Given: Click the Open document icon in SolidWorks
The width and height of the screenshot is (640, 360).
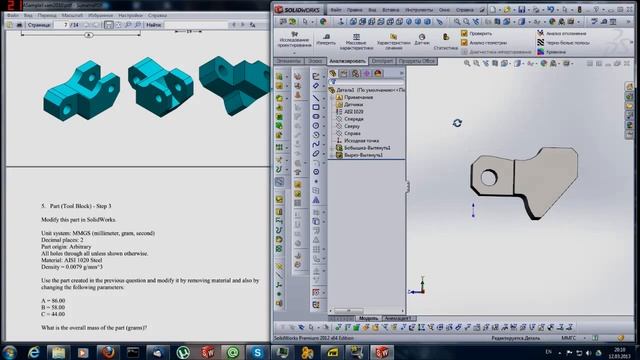Looking at the screenshot, I should point(507,9).
